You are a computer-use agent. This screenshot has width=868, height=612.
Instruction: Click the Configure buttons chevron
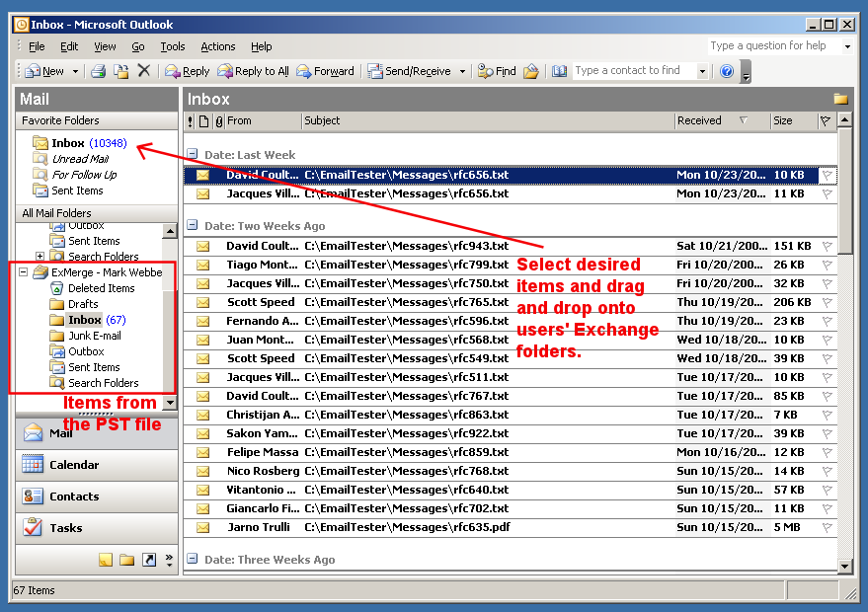(x=169, y=560)
